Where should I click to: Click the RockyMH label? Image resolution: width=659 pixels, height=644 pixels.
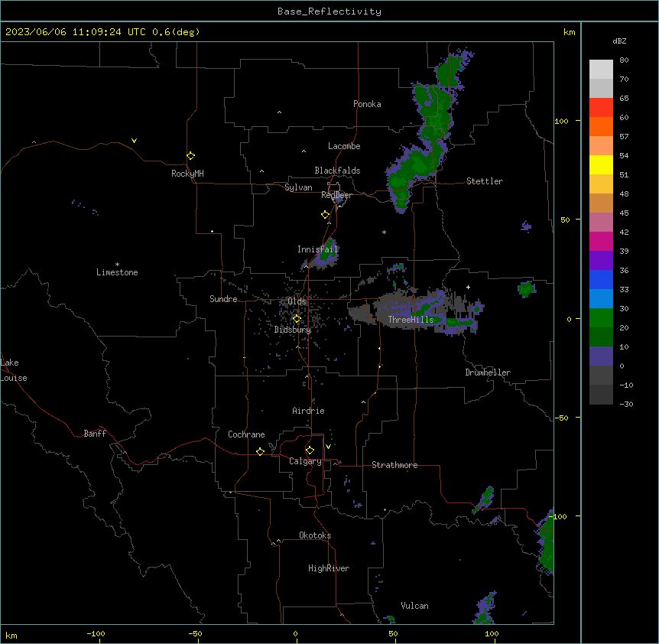coord(187,174)
